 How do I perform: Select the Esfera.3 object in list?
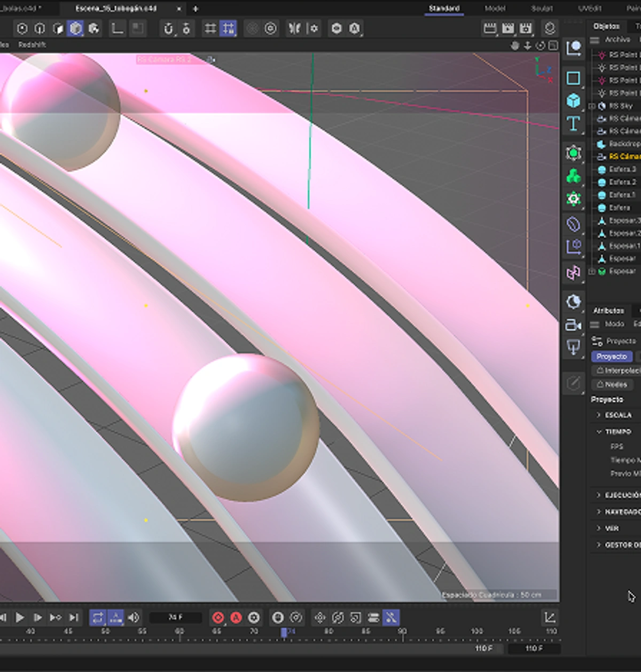(x=622, y=169)
